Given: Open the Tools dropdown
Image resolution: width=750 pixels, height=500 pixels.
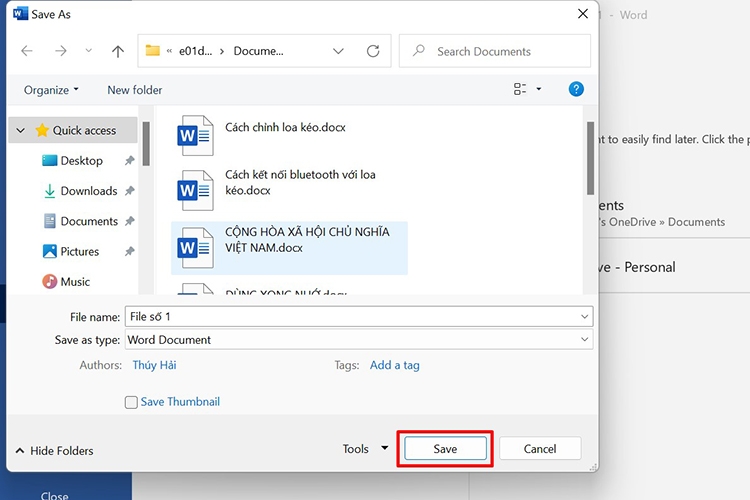Looking at the screenshot, I should [x=365, y=449].
